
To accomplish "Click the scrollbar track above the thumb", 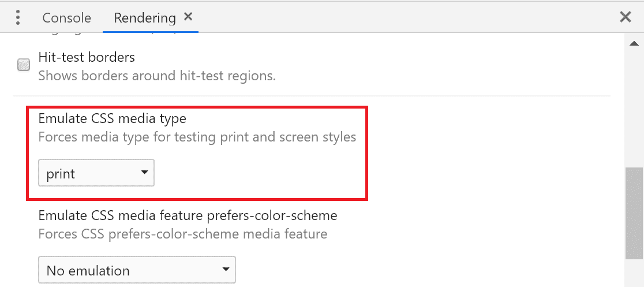I will (634, 110).
